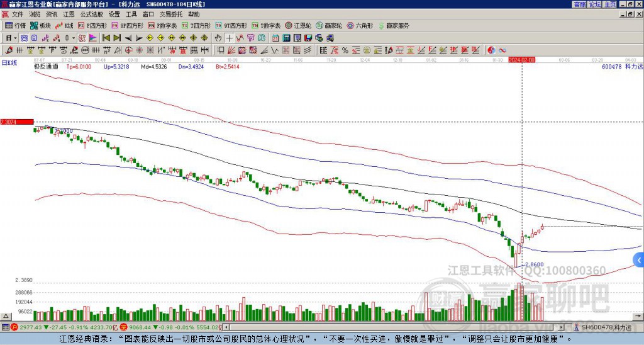Image resolution: width=644 pixels, height=345 pixels.
Task: Open the 工具 menu
Action: point(131,14)
